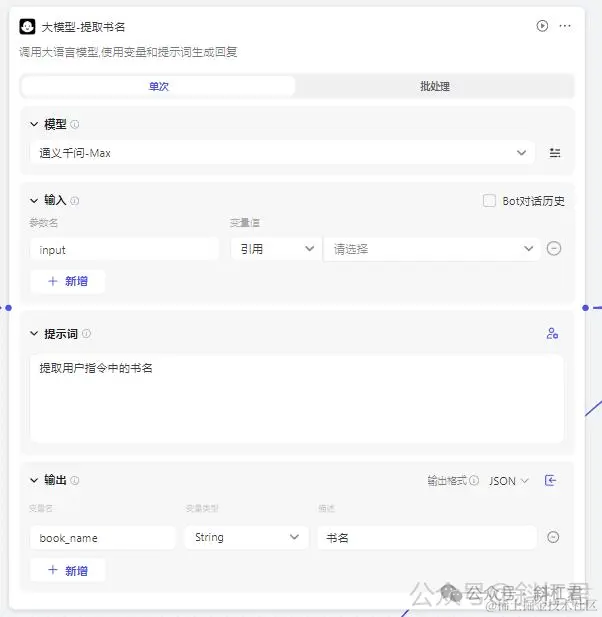Click the left connection port dot
602x617 pixels.
tap(9, 308)
